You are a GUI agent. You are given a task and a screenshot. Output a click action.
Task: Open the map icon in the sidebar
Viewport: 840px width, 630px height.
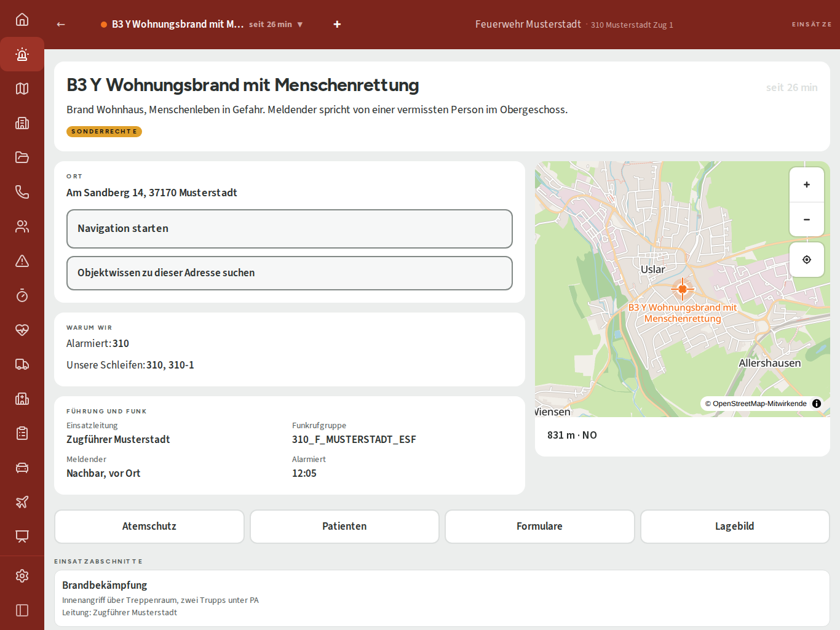[x=22, y=89]
